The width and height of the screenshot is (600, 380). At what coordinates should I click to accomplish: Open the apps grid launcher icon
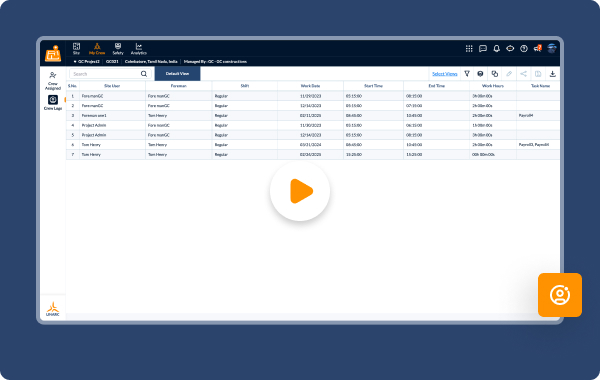point(469,49)
